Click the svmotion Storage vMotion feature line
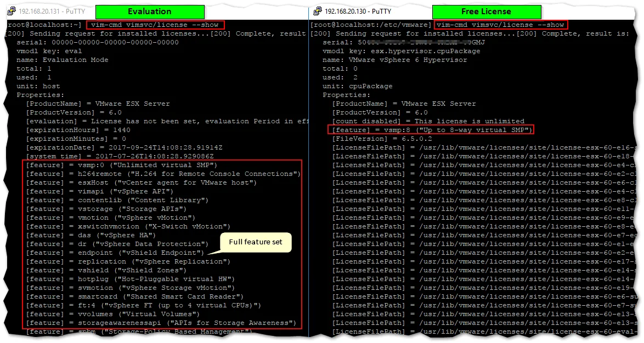The width and height of the screenshot is (644, 343). [130, 288]
